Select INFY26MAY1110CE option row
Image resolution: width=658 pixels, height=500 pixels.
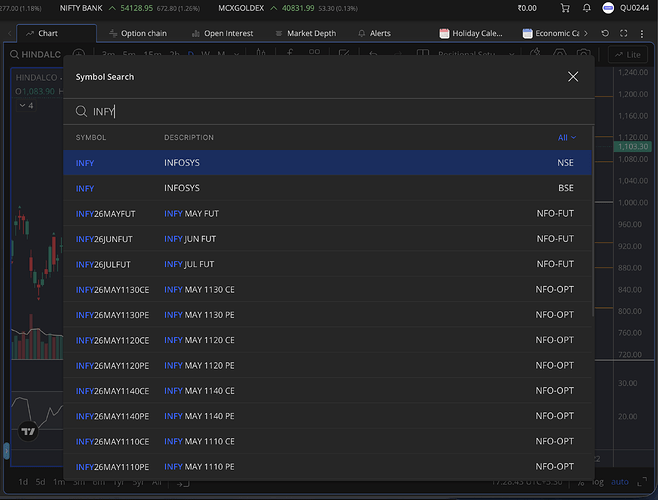(327, 442)
